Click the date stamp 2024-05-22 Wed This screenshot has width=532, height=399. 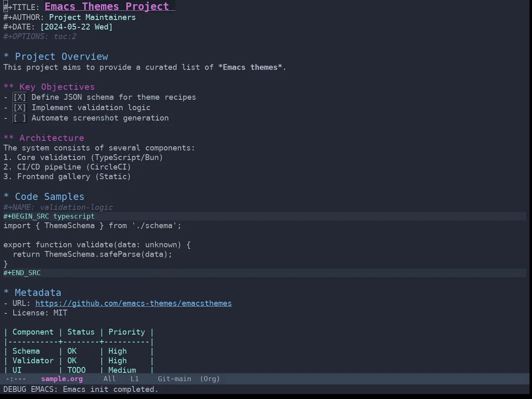point(76,27)
